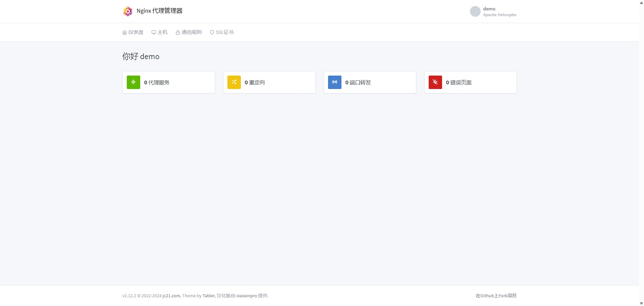This screenshot has height=306, width=644.
Task: Click the red error pages icon
Action: [x=435, y=82]
